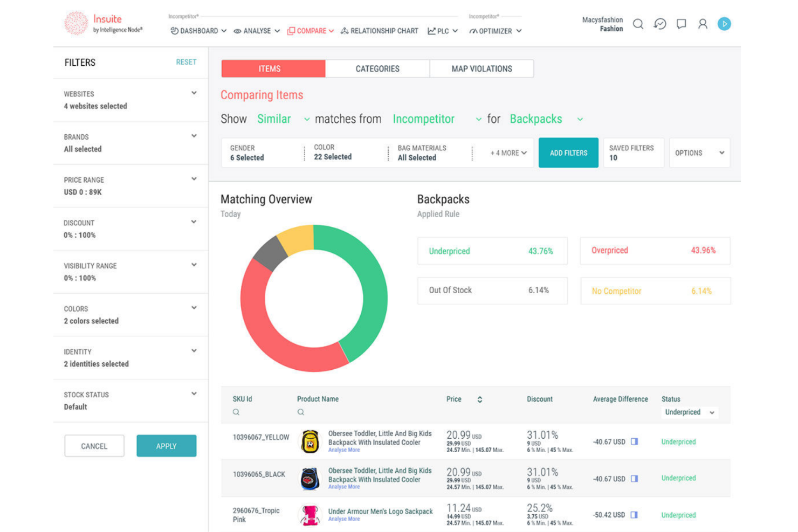Click yellow backpack product thumbnail

click(310, 441)
